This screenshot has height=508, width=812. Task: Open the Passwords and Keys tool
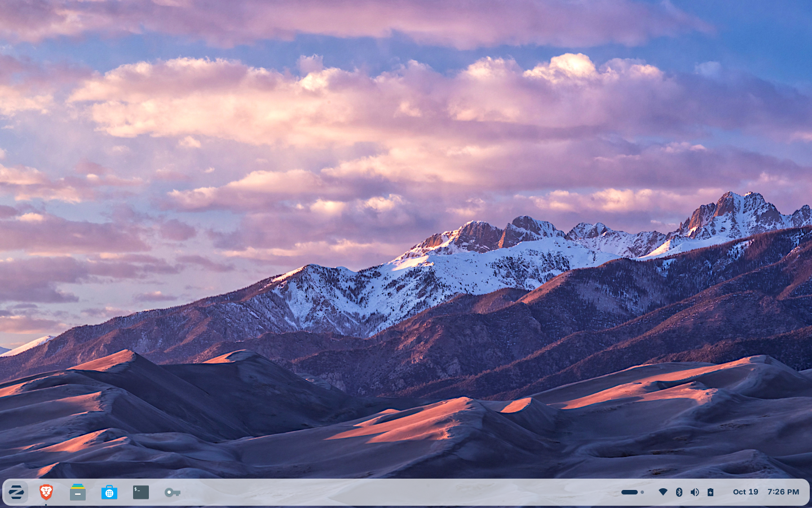pos(171,492)
